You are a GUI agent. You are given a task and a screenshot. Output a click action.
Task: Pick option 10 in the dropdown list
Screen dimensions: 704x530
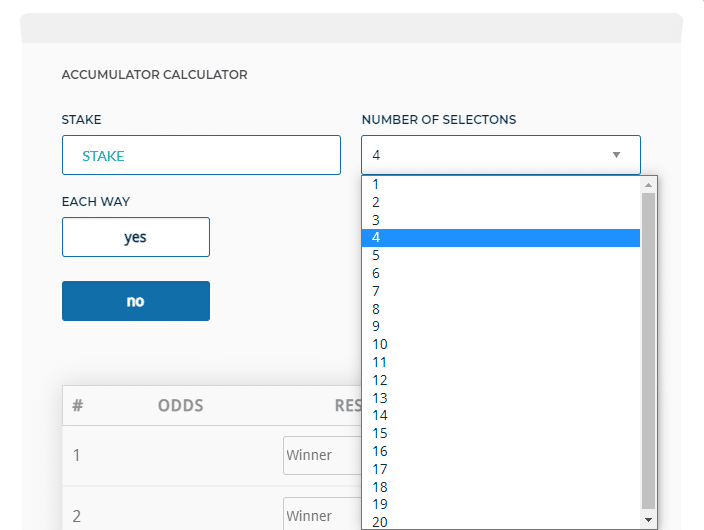(x=501, y=344)
